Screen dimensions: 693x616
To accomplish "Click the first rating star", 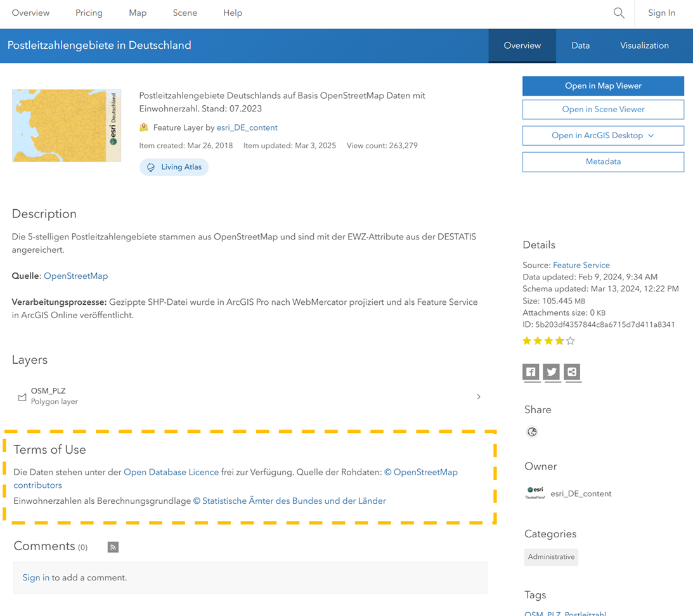I will pos(527,341).
